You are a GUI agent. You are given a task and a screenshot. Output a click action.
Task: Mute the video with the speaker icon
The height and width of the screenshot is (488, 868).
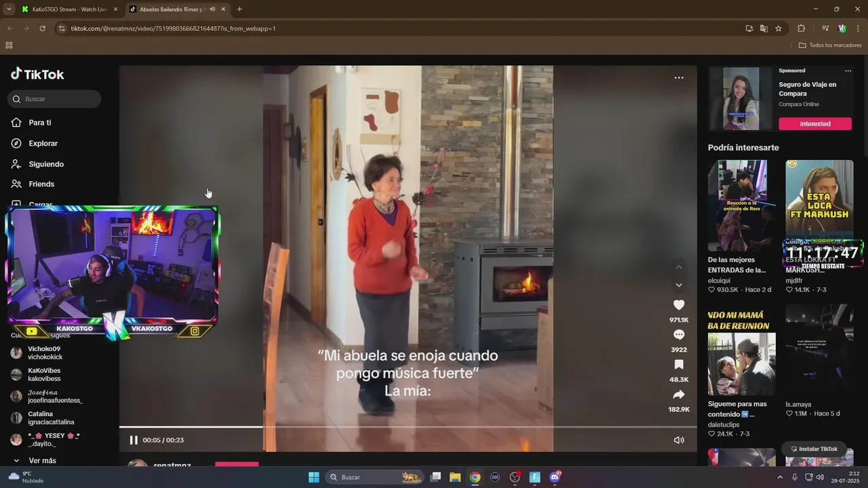[x=679, y=440]
